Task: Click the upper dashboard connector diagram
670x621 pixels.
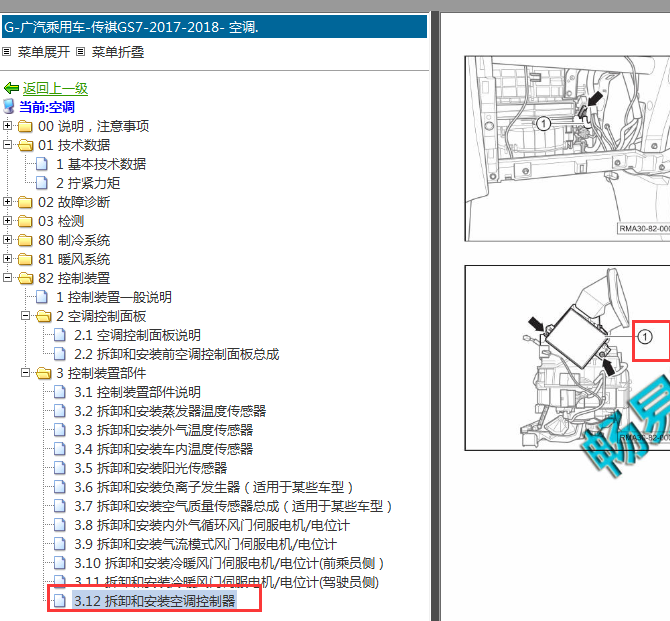Action: coord(567,149)
